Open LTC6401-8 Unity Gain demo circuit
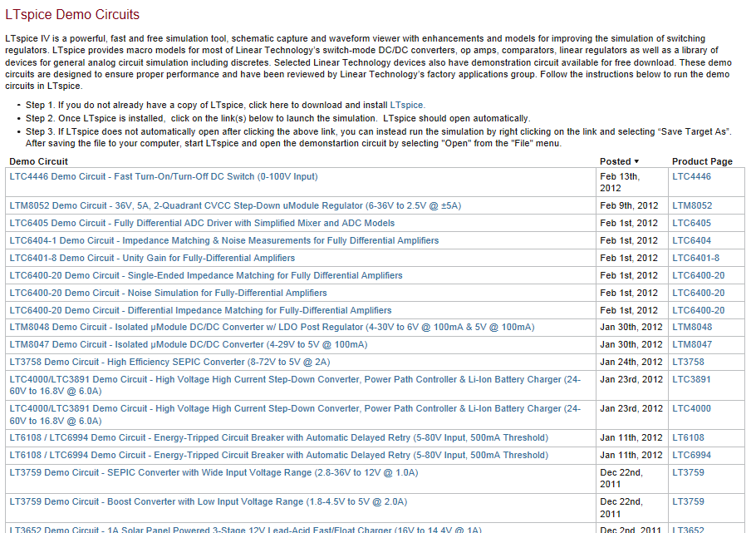The width and height of the screenshot is (756, 533). coord(152,258)
